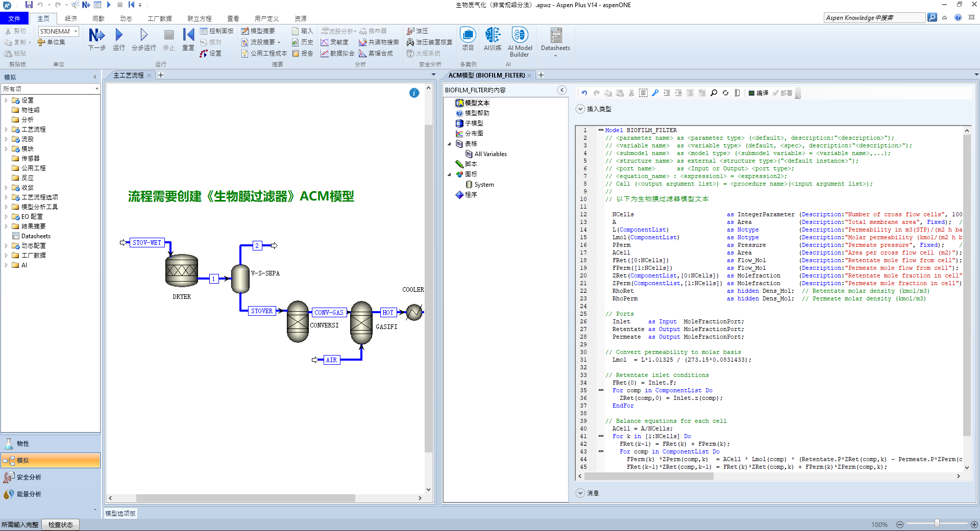Click the 编译 compile button

[x=758, y=93]
